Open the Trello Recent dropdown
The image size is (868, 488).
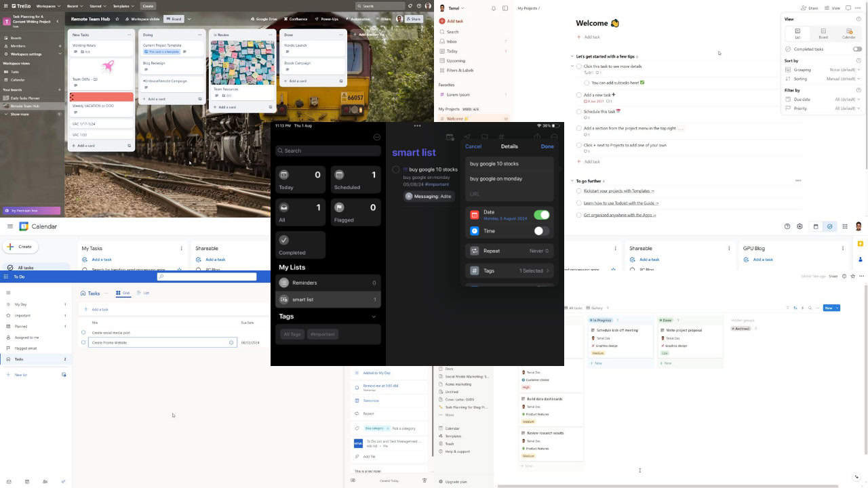click(x=75, y=6)
